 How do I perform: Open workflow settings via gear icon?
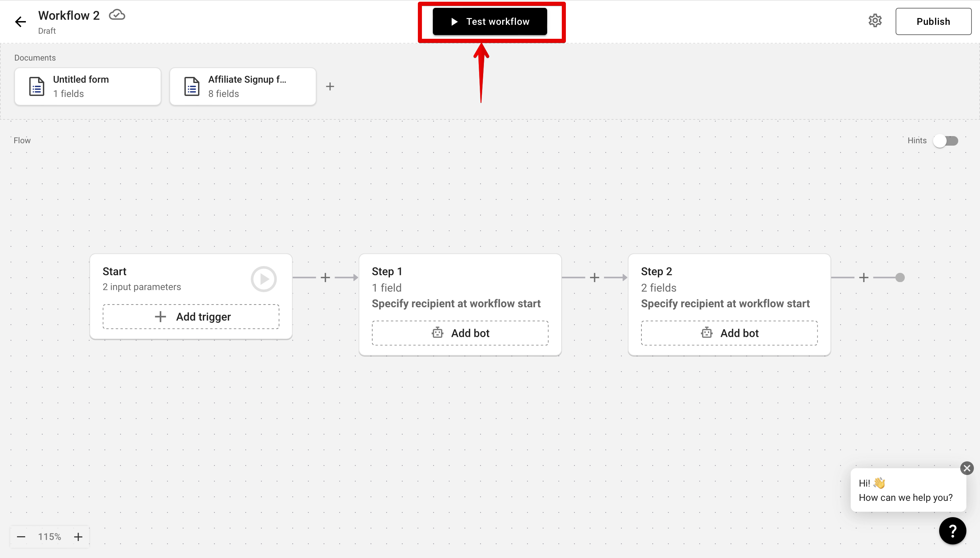point(876,21)
